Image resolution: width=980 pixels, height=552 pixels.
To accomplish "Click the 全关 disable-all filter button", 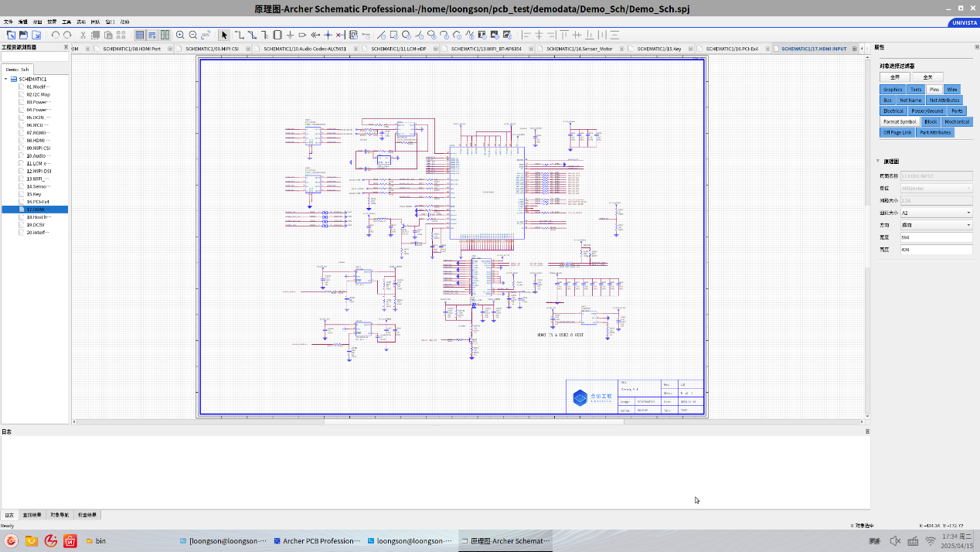I will (927, 77).
